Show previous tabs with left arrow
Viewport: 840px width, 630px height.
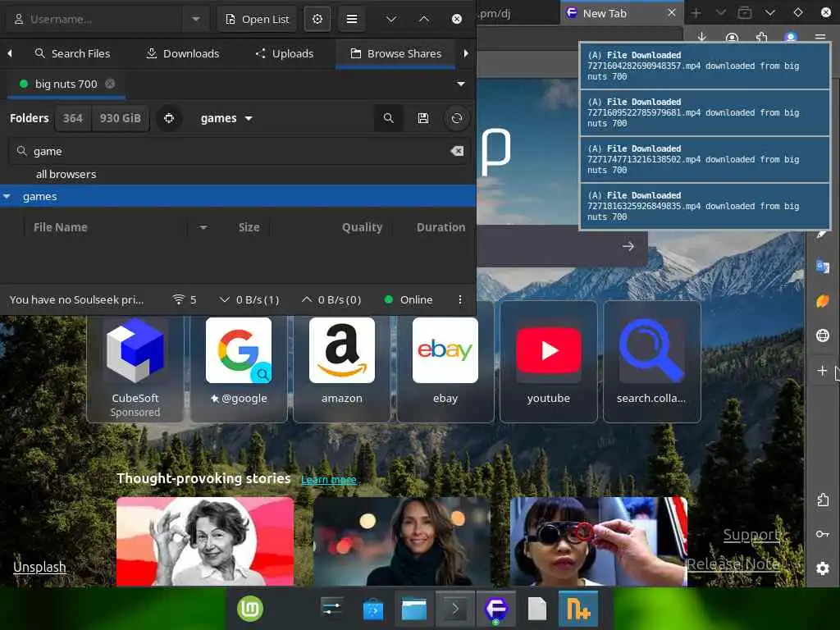[x=10, y=53]
